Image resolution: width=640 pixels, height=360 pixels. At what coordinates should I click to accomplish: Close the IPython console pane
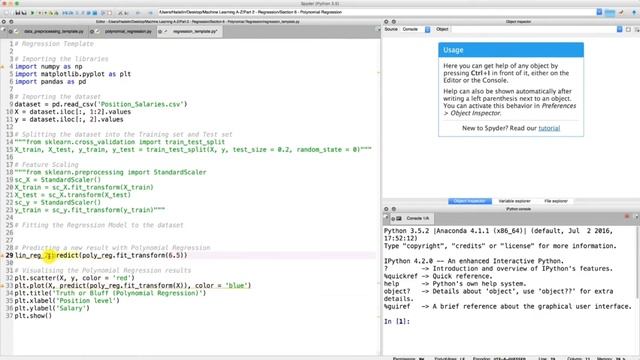pos(387,209)
